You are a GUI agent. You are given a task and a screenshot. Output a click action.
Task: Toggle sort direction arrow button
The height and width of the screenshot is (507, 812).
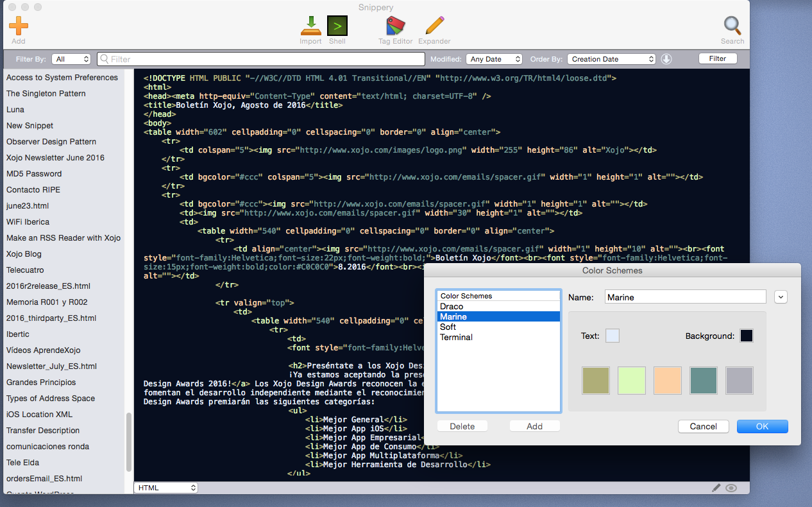point(666,59)
